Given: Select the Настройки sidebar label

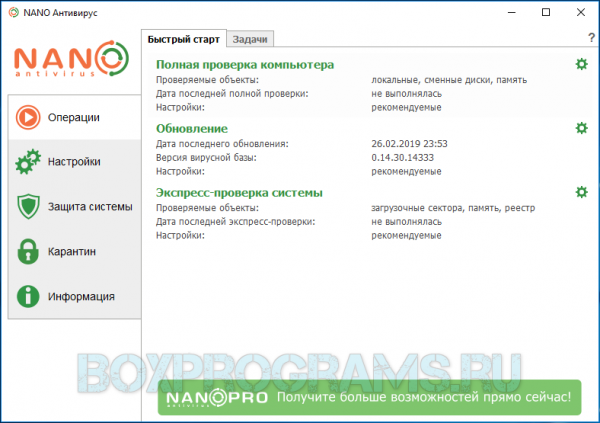Looking at the screenshot, I should coord(74,162).
